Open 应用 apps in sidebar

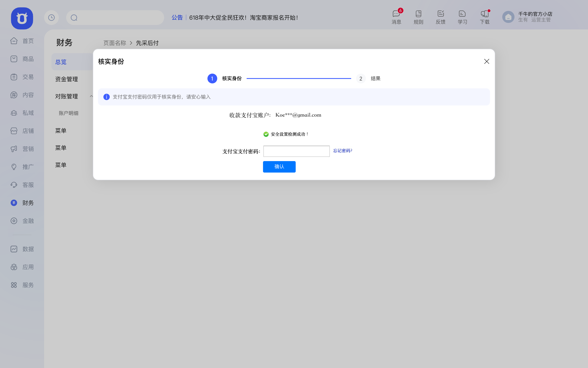pos(22,267)
